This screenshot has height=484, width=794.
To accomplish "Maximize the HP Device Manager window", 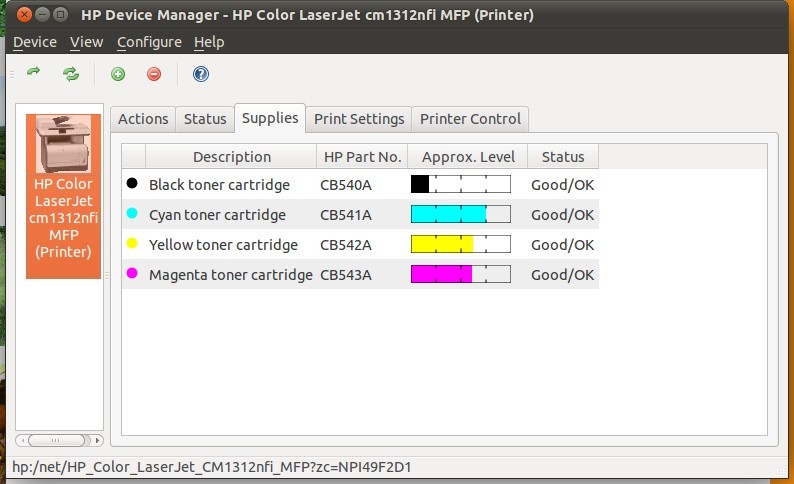I will pos(61,15).
